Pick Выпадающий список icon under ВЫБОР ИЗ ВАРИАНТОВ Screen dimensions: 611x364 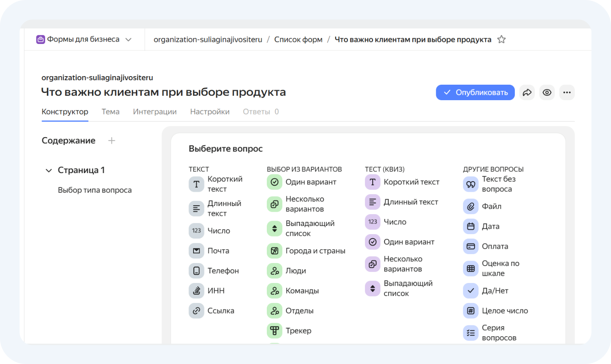point(275,228)
